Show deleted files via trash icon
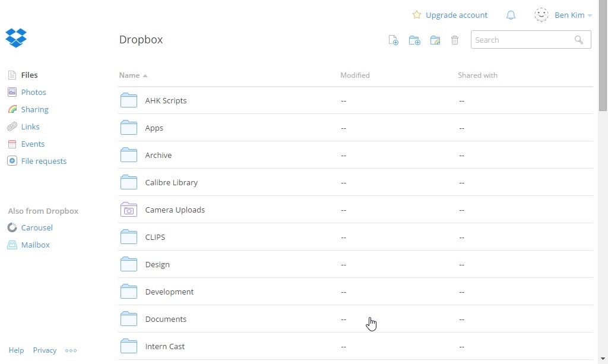 (x=455, y=40)
